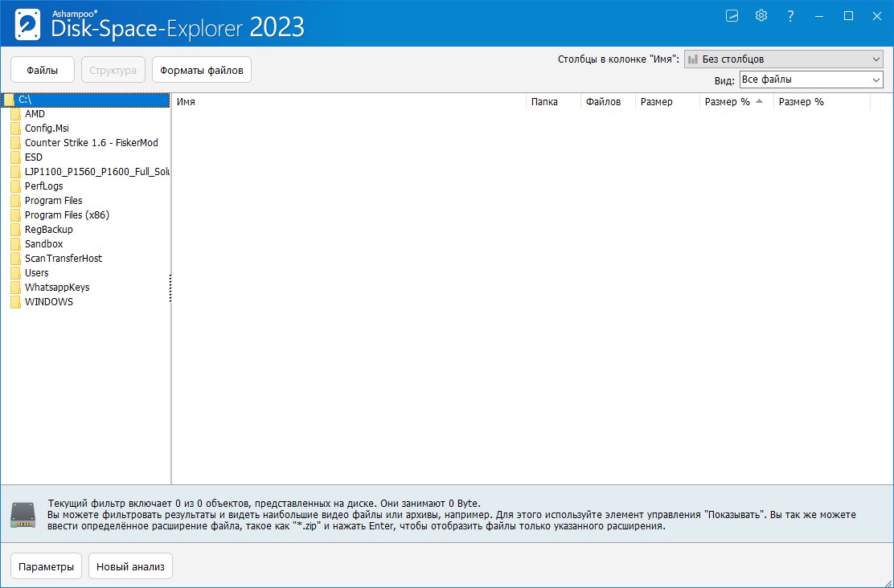
Task: Open the Форматы файлов view
Action: point(201,70)
